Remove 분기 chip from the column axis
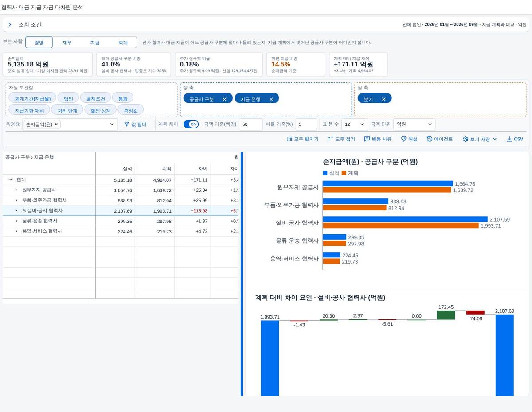The width and height of the screenshot is (532, 412). click(x=383, y=99)
